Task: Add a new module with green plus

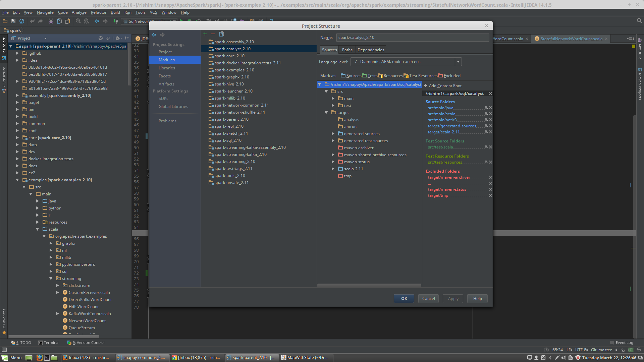Action: (205, 34)
